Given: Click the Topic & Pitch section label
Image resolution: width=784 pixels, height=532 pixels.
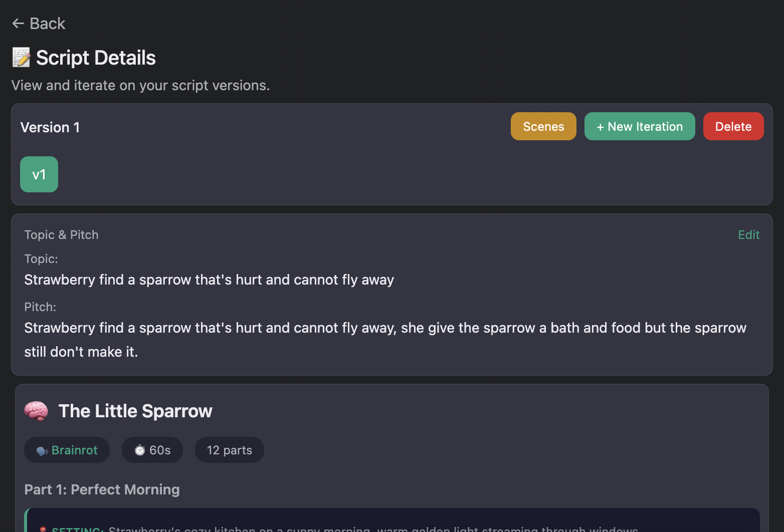Looking at the screenshot, I should [x=61, y=235].
